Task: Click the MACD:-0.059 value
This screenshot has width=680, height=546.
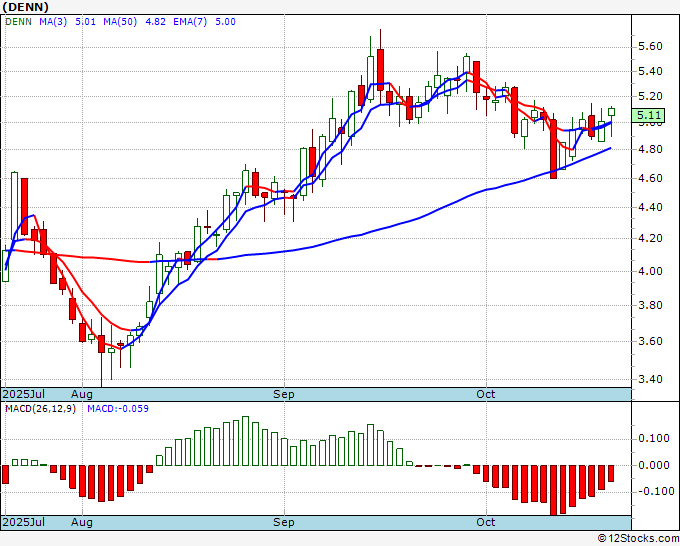Action: 118,409
